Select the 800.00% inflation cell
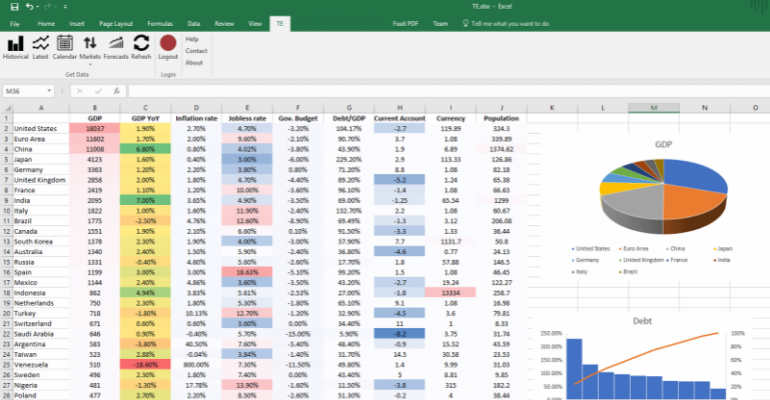The width and height of the screenshot is (770, 400). pos(196,365)
